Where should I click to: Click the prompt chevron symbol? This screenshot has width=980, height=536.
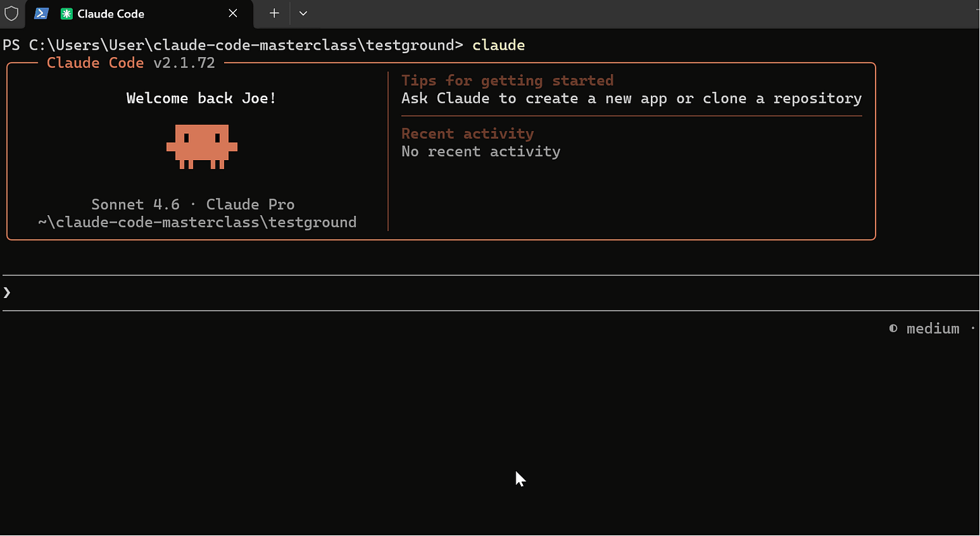[7, 293]
